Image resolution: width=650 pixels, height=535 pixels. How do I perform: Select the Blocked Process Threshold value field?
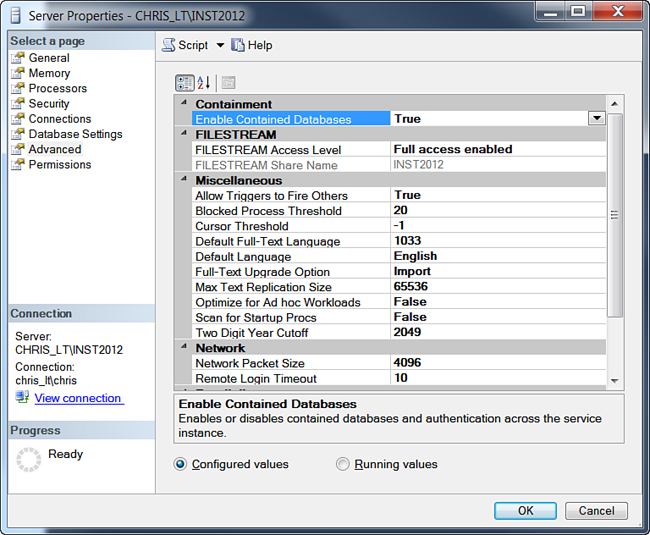(497, 211)
